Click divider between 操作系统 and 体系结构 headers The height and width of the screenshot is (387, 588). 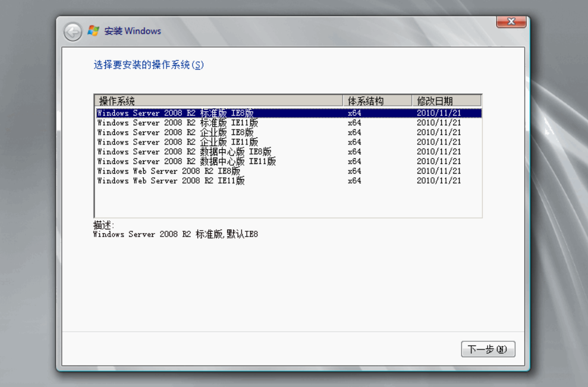click(x=344, y=100)
